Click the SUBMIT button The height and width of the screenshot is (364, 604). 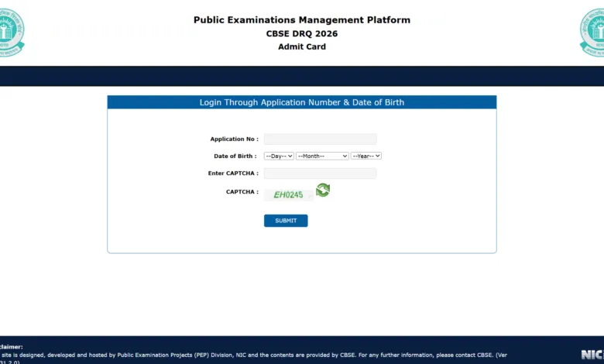(x=286, y=221)
